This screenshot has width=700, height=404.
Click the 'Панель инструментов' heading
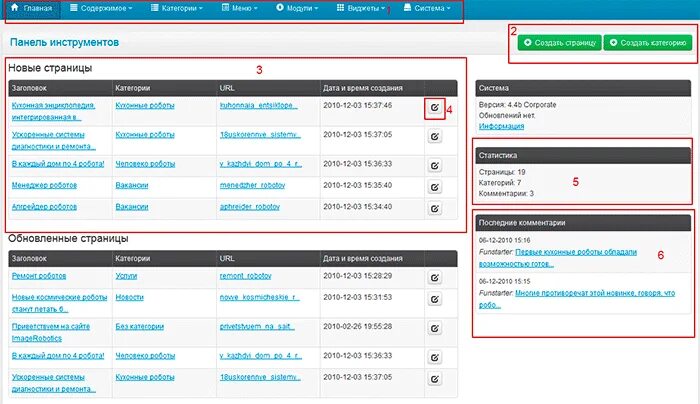coord(64,42)
